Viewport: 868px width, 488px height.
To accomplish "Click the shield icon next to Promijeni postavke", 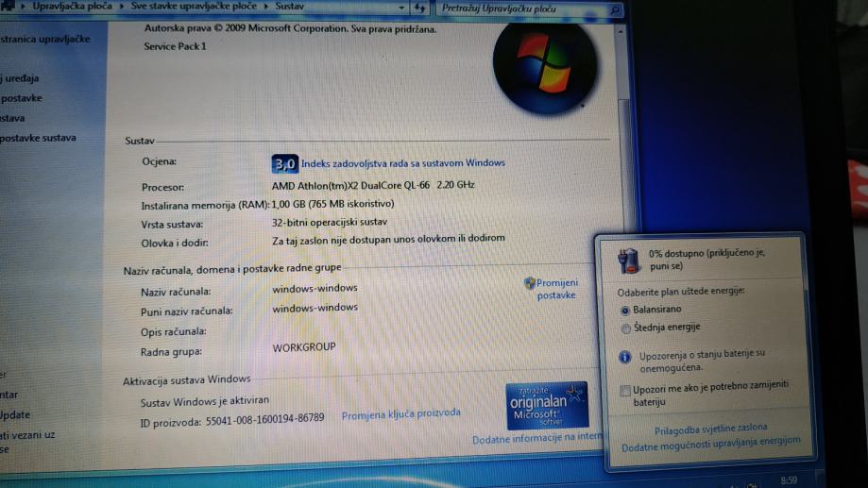I will 529,283.
